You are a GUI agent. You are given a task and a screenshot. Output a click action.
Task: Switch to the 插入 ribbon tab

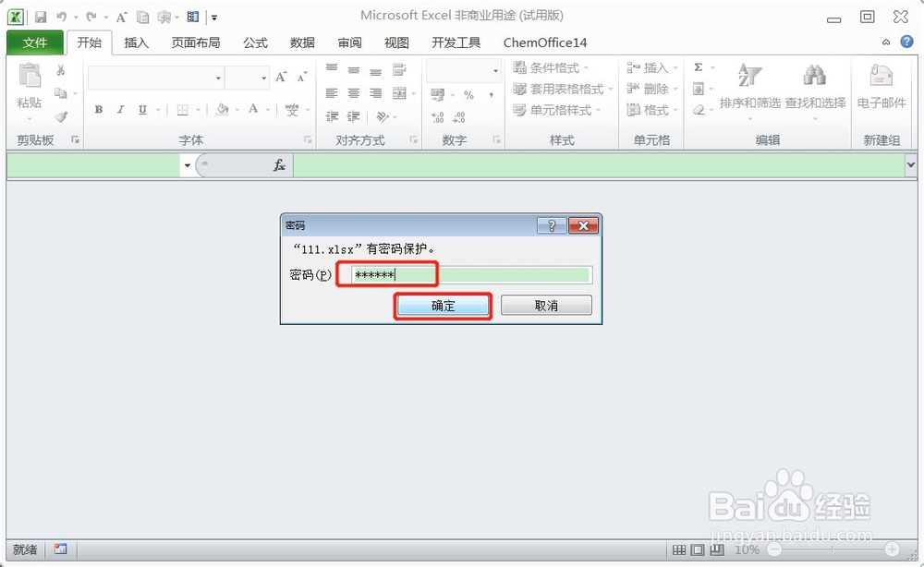[136, 42]
